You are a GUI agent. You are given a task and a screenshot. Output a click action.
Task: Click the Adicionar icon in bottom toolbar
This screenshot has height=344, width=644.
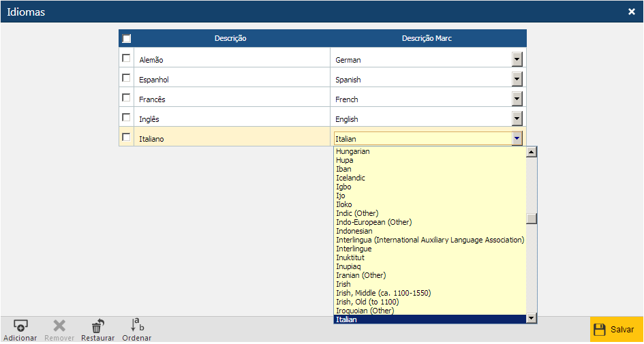(20, 326)
